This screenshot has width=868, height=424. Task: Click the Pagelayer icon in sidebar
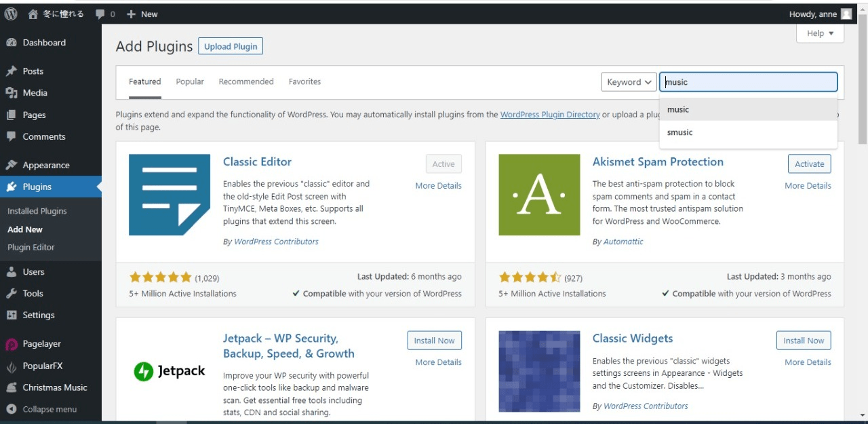12,344
